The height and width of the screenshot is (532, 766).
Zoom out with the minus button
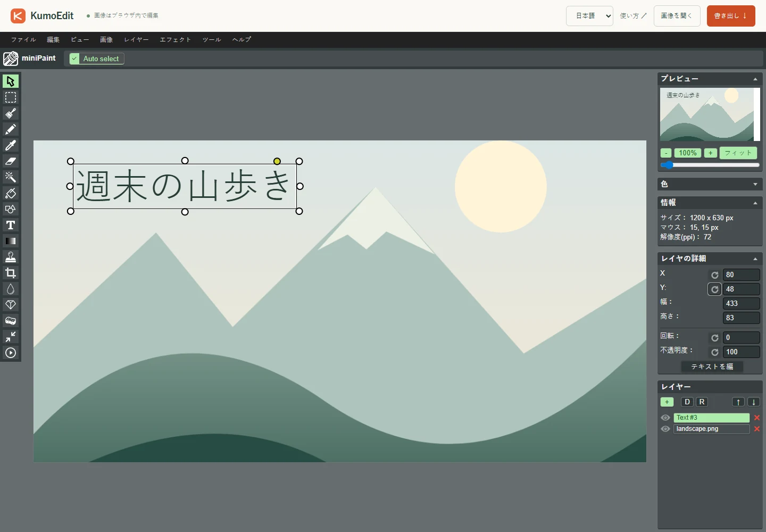click(x=666, y=153)
